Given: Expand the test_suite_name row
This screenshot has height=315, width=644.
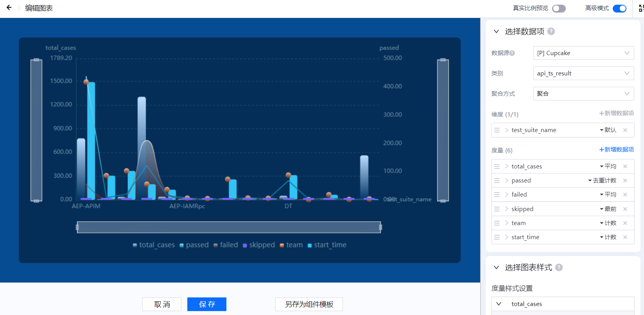Looking at the screenshot, I should (506, 130).
